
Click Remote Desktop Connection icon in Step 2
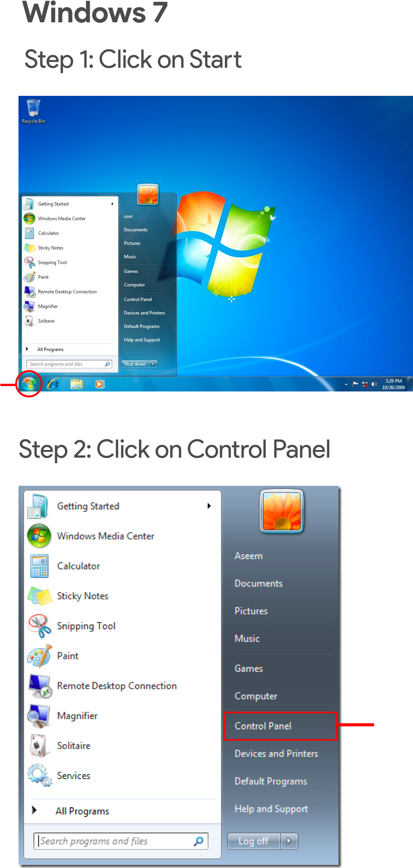coord(40,686)
